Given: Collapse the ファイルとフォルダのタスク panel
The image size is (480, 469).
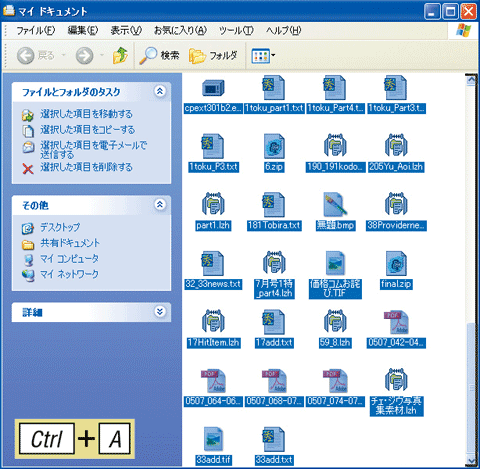Looking at the screenshot, I should tap(160, 91).
